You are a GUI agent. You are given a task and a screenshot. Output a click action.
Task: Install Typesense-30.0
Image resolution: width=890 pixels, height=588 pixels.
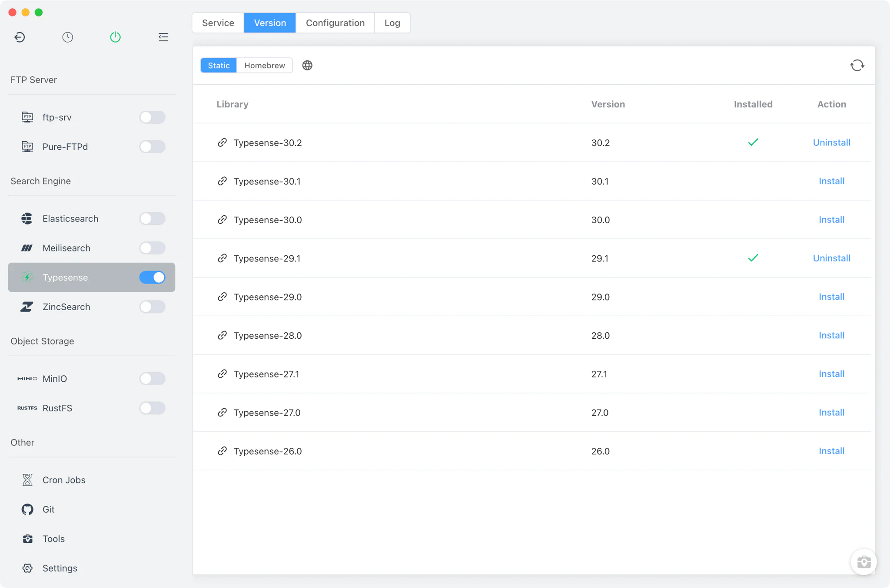[831, 220]
